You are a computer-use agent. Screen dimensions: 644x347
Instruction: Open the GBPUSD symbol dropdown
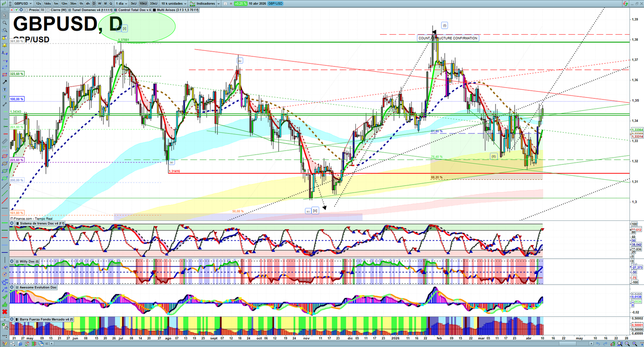(x=23, y=3)
